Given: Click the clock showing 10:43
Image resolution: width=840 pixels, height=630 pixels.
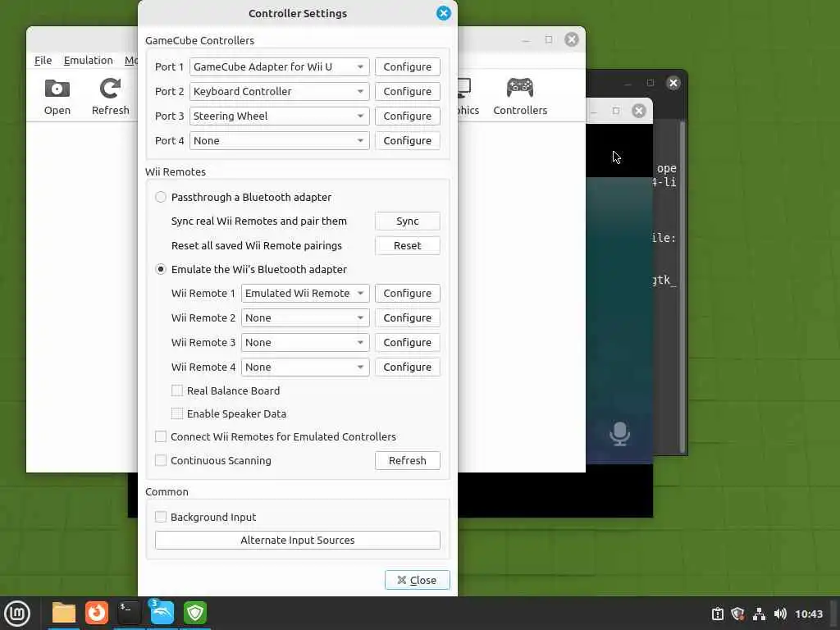Looking at the screenshot, I should (808, 614).
